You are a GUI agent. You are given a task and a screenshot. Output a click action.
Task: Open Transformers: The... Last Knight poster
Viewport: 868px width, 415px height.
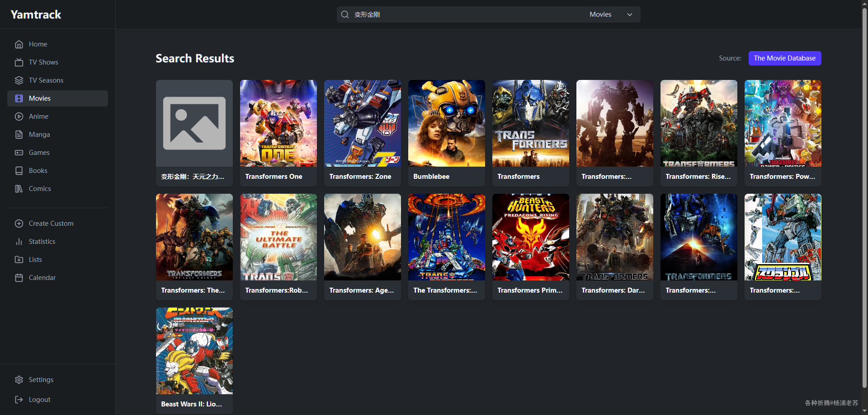pyautogui.click(x=194, y=237)
